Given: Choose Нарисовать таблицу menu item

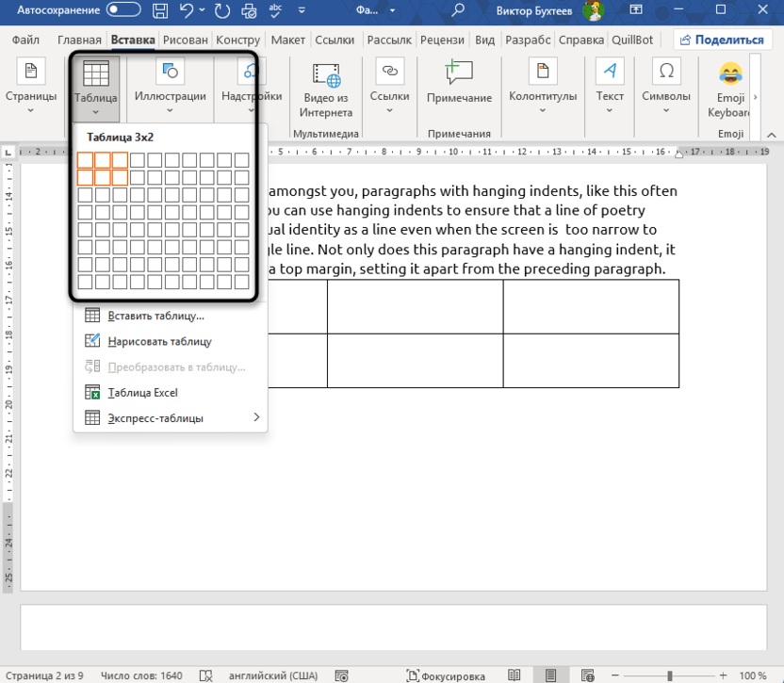Looking at the screenshot, I should (x=170, y=341).
